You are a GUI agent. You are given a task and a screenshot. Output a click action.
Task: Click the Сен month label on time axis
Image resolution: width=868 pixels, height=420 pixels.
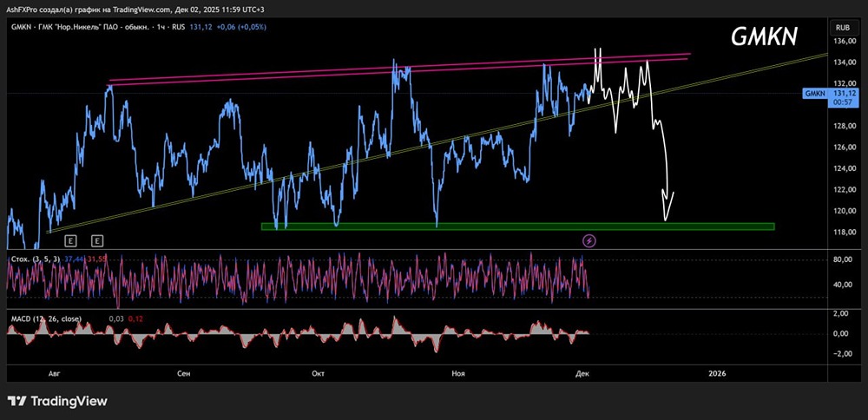[184, 374]
